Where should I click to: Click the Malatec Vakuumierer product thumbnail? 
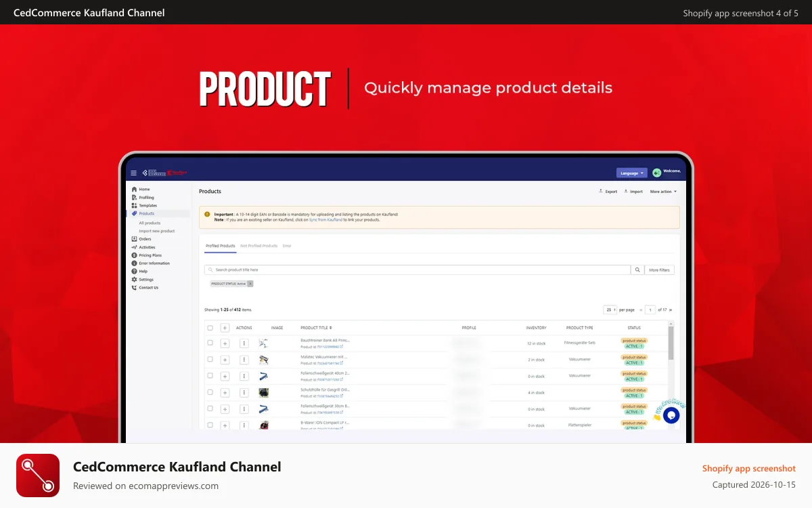(x=263, y=360)
